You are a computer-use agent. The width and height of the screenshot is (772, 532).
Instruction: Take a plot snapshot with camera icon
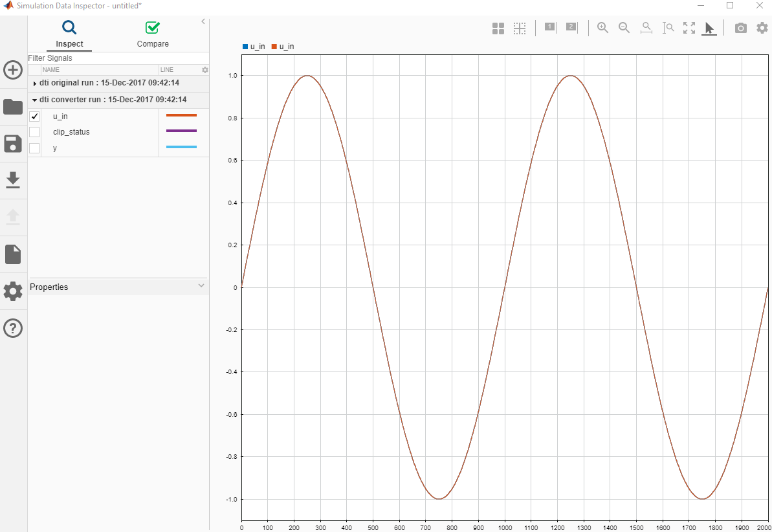740,28
